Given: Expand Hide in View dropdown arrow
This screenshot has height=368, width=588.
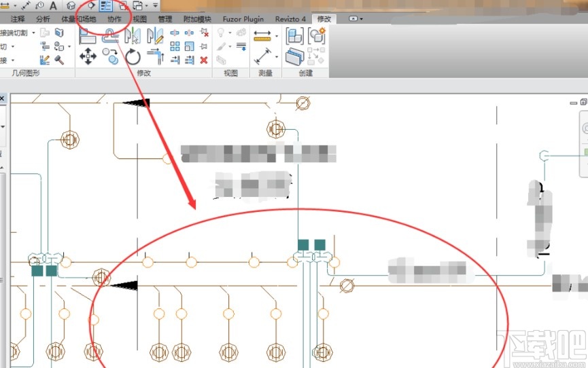Looking at the screenshot, I should 230,33.
